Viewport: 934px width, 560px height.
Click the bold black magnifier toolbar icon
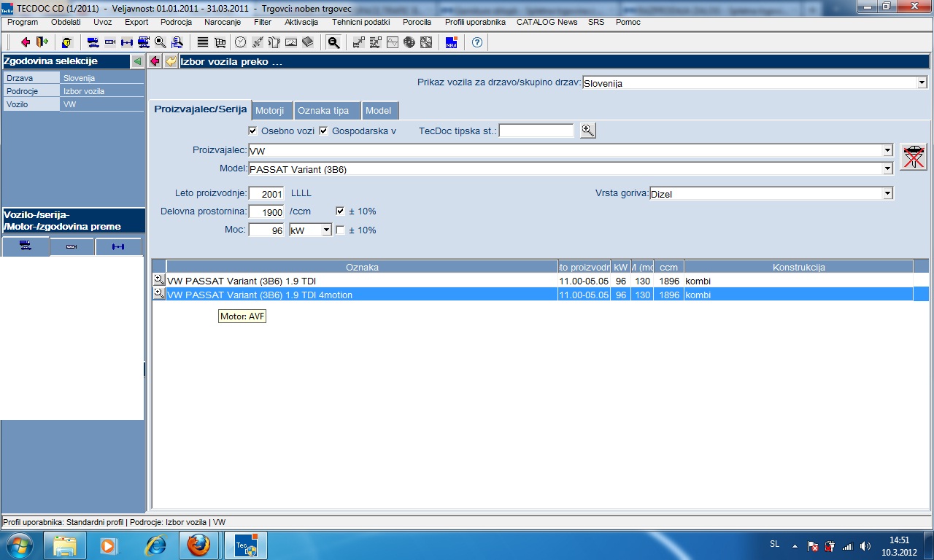[333, 42]
